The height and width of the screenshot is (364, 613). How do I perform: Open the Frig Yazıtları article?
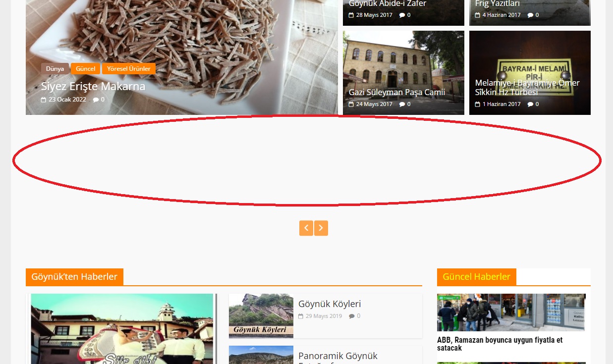point(498,3)
